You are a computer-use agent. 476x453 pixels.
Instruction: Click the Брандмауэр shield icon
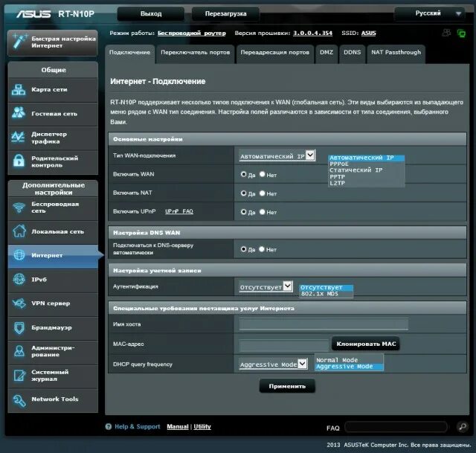(x=19, y=327)
